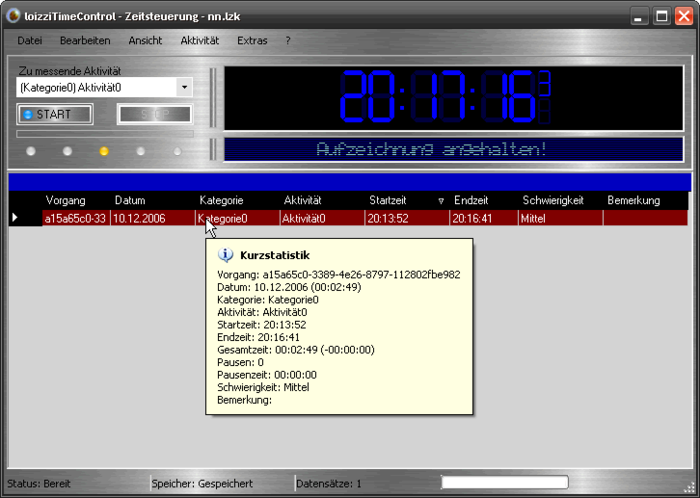Click 'Gesamtzeit: 00:02:49' line in tooltip
Viewport: 700px width, 498px height.
tap(296, 350)
